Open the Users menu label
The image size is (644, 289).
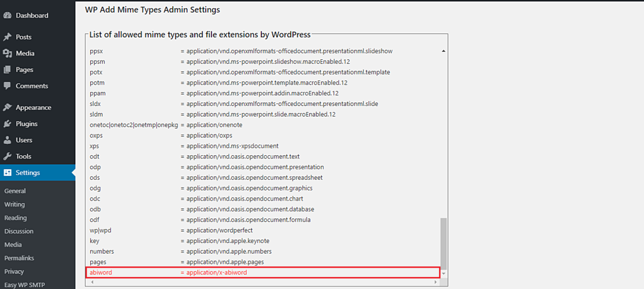coord(24,140)
